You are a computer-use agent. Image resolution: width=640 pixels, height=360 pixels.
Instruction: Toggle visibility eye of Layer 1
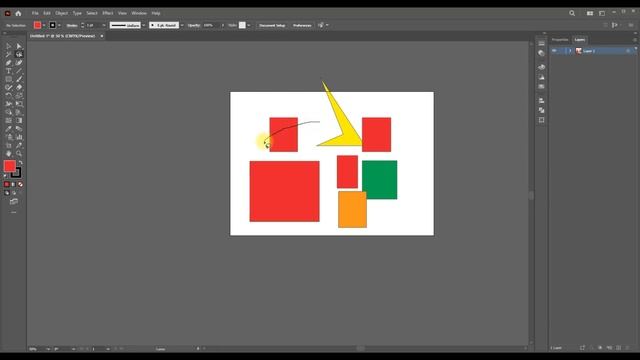(x=554, y=51)
